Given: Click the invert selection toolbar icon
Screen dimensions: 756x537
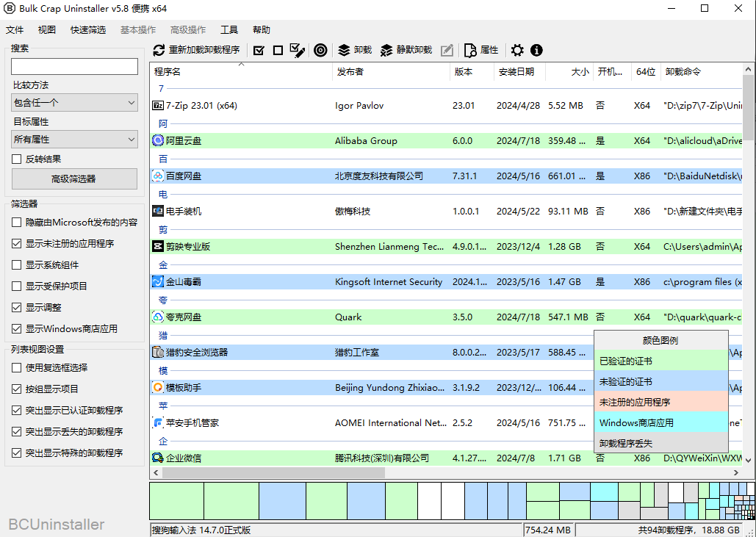Looking at the screenshot, I should (x=297, y=50).
